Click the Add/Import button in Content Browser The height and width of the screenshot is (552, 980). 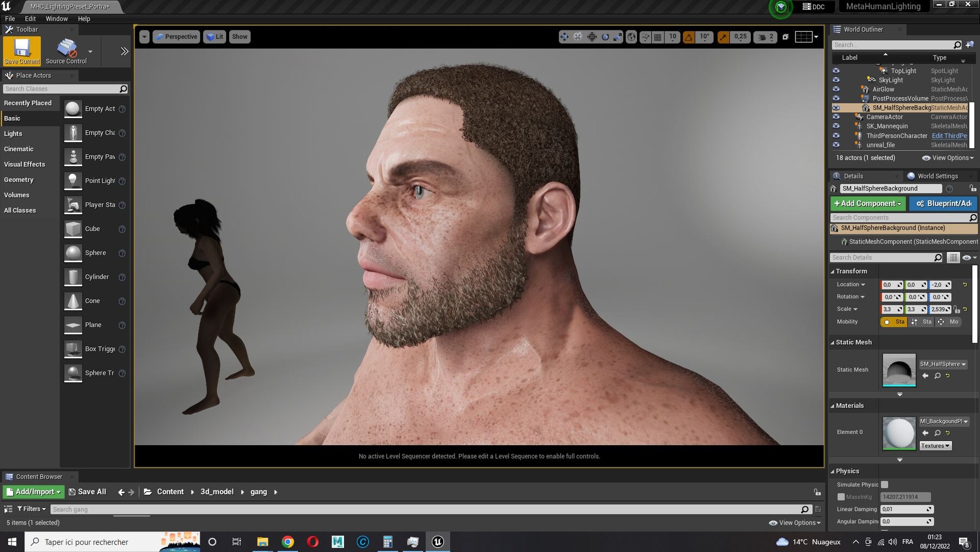click(34, 492)
